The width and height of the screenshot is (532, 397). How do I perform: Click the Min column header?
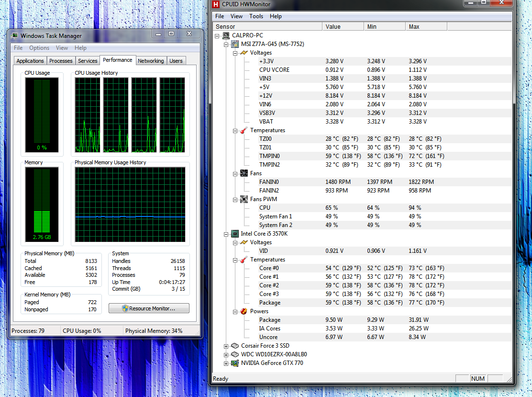pyautogui.click(x=385, y=26)
